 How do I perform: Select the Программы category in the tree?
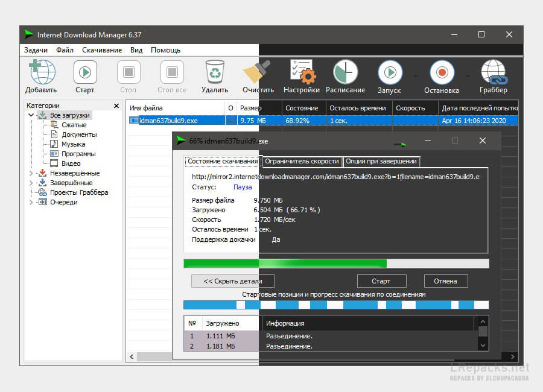(x=78, y=154)
